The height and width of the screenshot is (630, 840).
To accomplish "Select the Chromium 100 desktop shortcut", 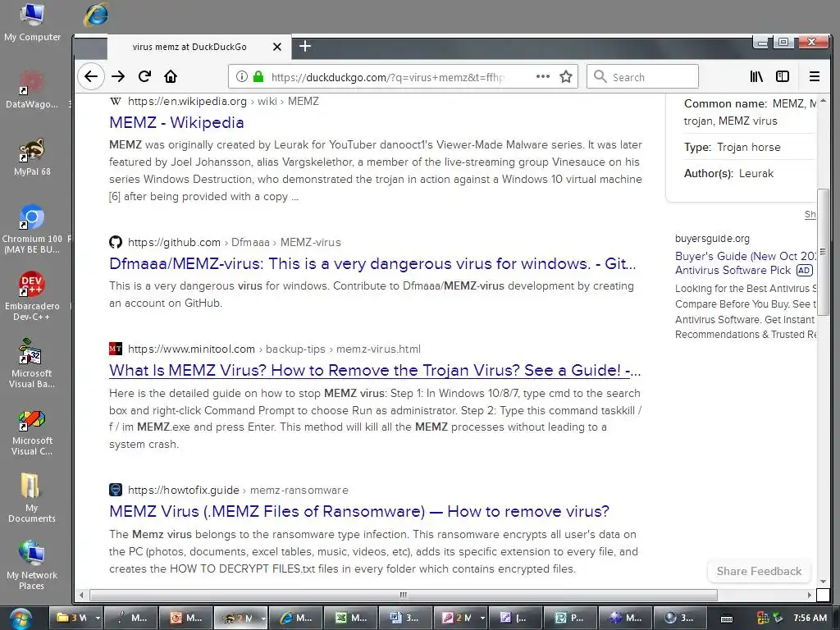I will click(32, 230).
